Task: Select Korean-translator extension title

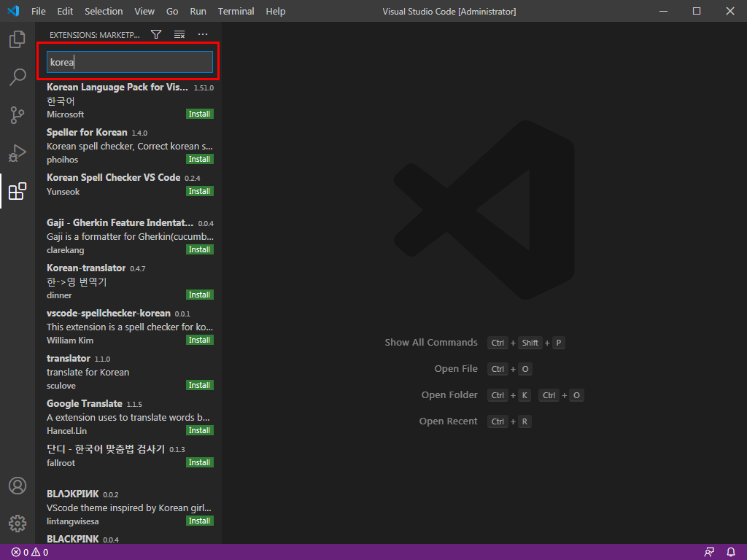Action: pyautogui.click(x=86, y=268)
